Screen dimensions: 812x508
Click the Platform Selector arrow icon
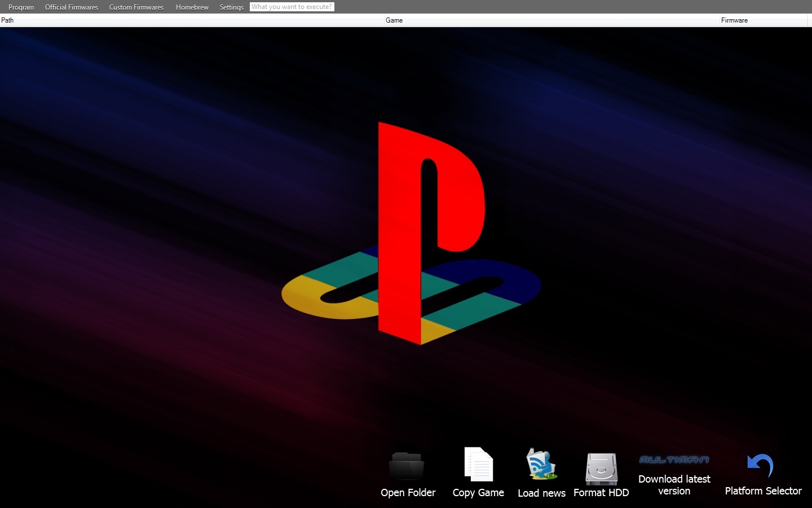tap(761, 466)
